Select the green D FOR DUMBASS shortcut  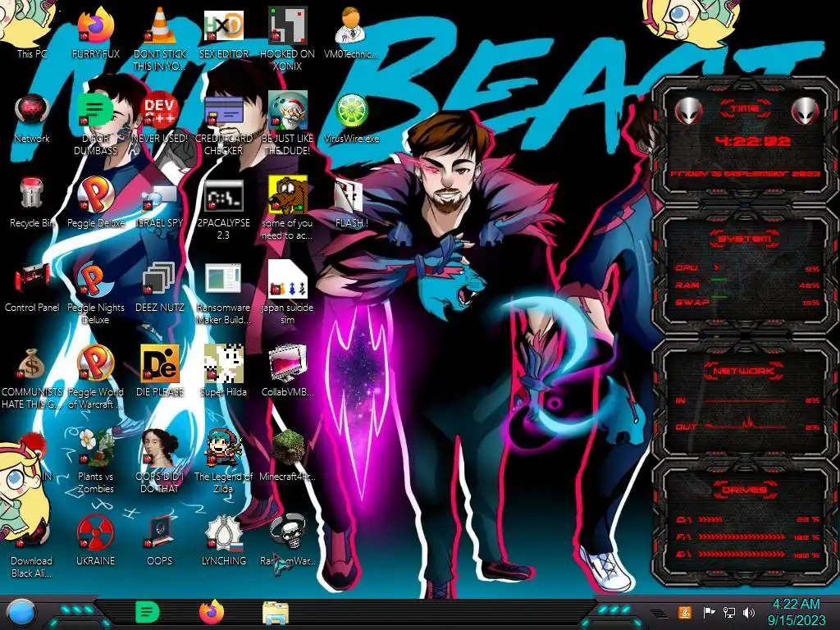click(x=95, y=123)
